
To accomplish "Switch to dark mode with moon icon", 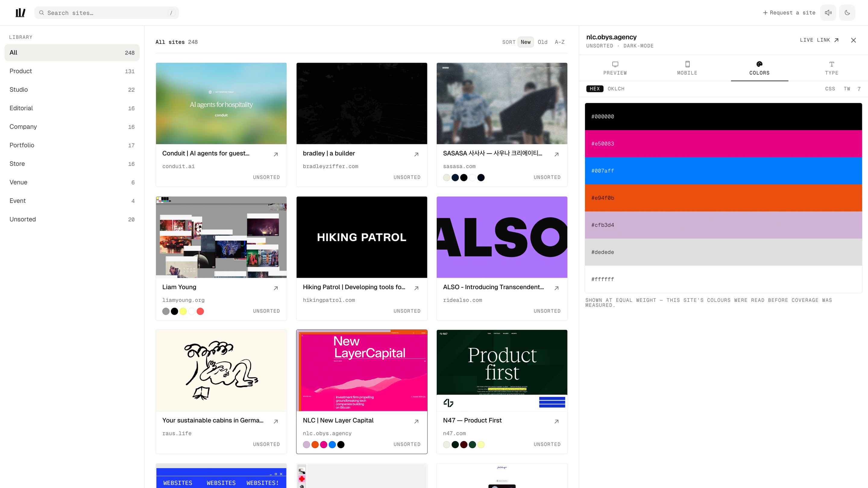I will click(x=847, y=13).
